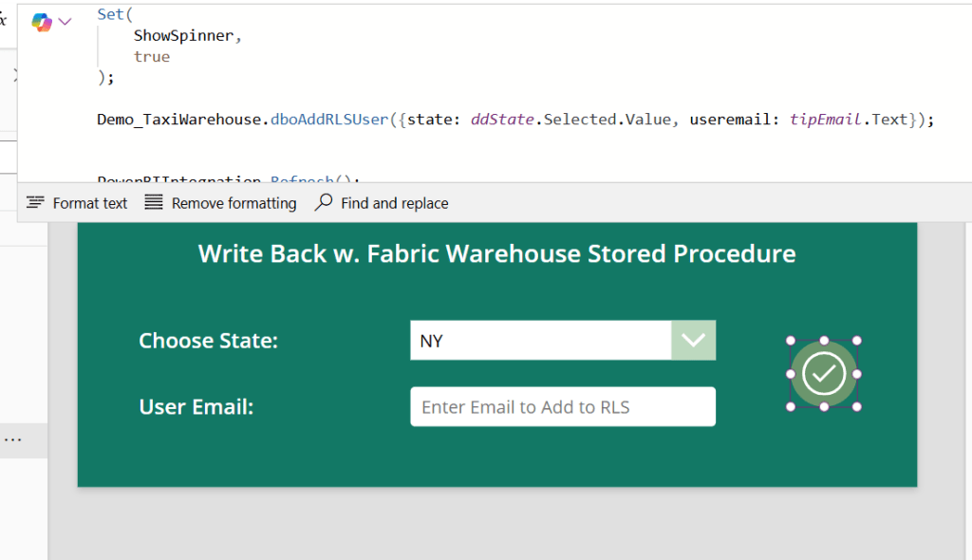Open the Choose State dropdown showing NY
This screenshot has height=560, width=972.
point(541,340)
